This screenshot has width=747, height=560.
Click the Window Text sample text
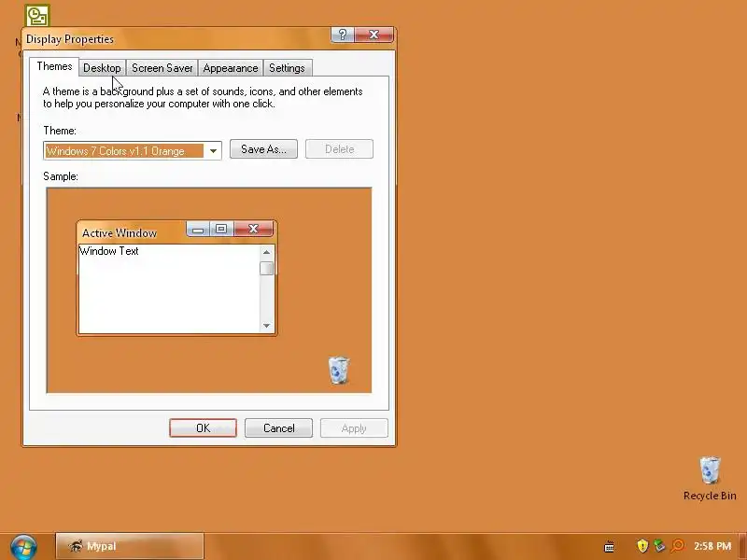pos(108,251)
